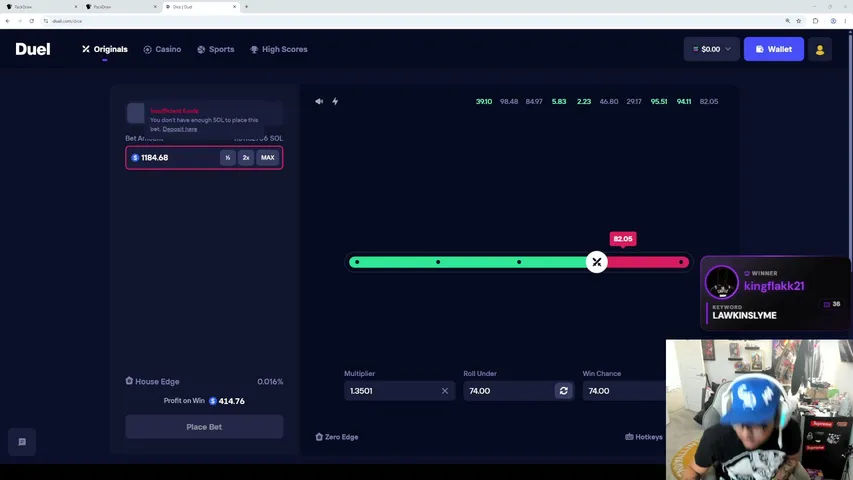Open the chat bubble icon
The height and width of the screenshot is (480, 853).
[x=22, y=442]
